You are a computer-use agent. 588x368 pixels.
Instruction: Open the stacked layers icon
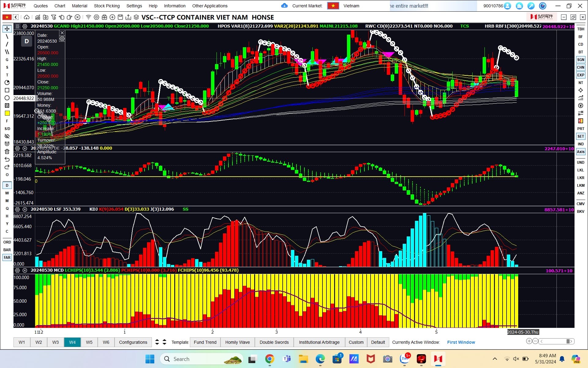pyautogui.click(x=136, y=17)
